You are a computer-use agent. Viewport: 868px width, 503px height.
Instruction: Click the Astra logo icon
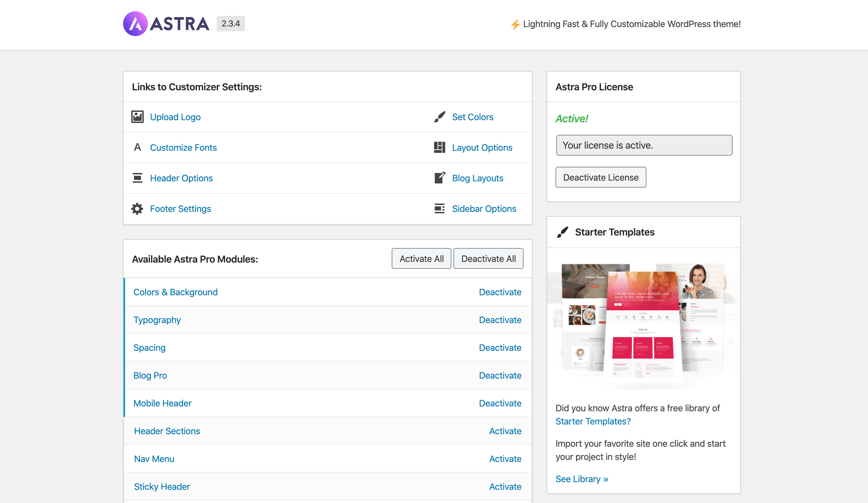tap(135, 24)
